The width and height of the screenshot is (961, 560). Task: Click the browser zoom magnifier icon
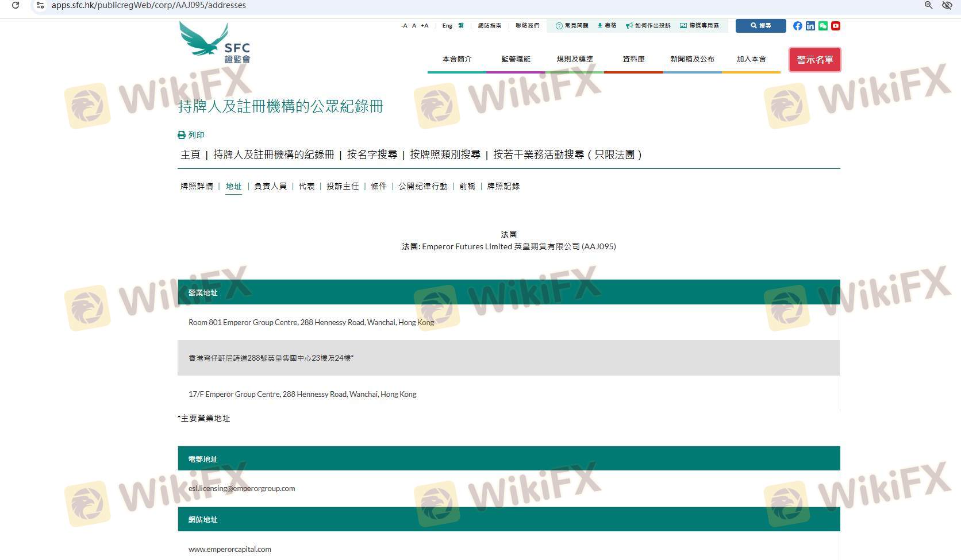click(x=928, y=5)
